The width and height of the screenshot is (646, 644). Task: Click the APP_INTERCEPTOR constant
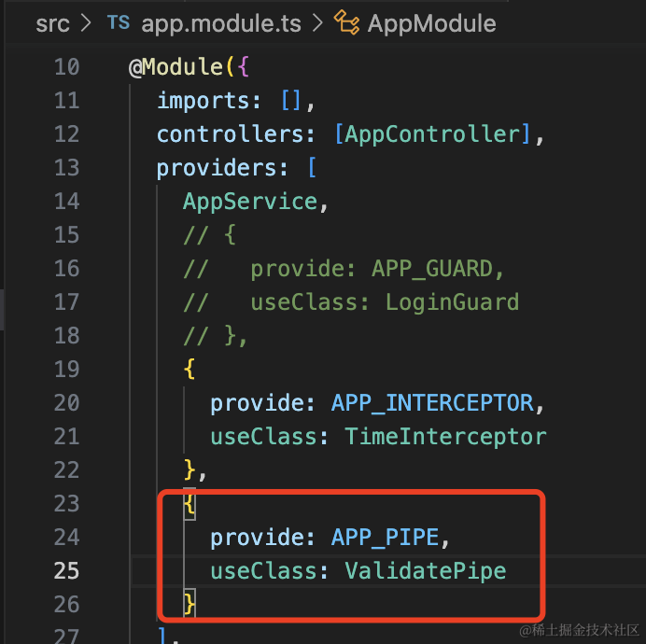(431, 402)
